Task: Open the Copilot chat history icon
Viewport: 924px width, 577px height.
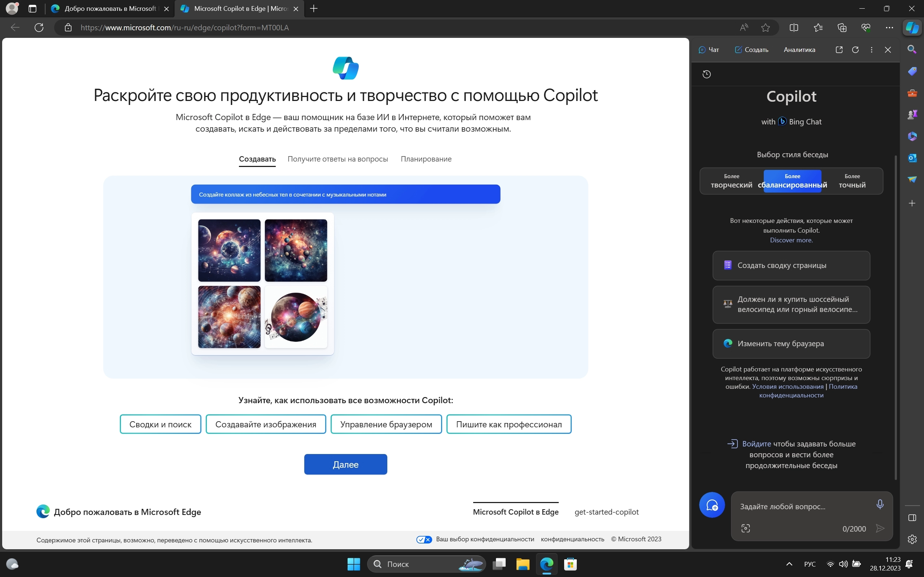Action: coord(707,74)
